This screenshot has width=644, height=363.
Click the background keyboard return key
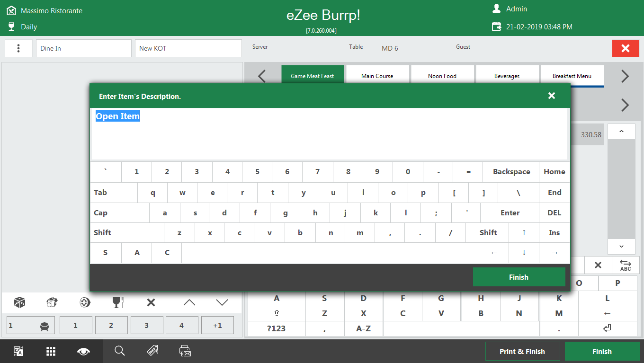pyautogui.click(x=608, y=328)
